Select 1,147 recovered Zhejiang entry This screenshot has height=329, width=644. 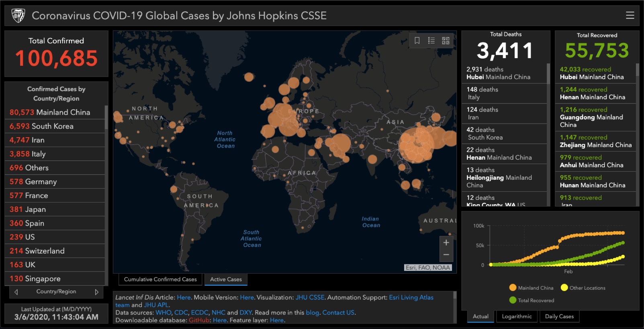pos(595,141)
